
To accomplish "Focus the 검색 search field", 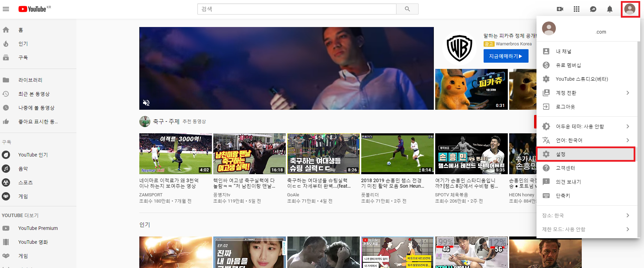I will tap(297, 9).
